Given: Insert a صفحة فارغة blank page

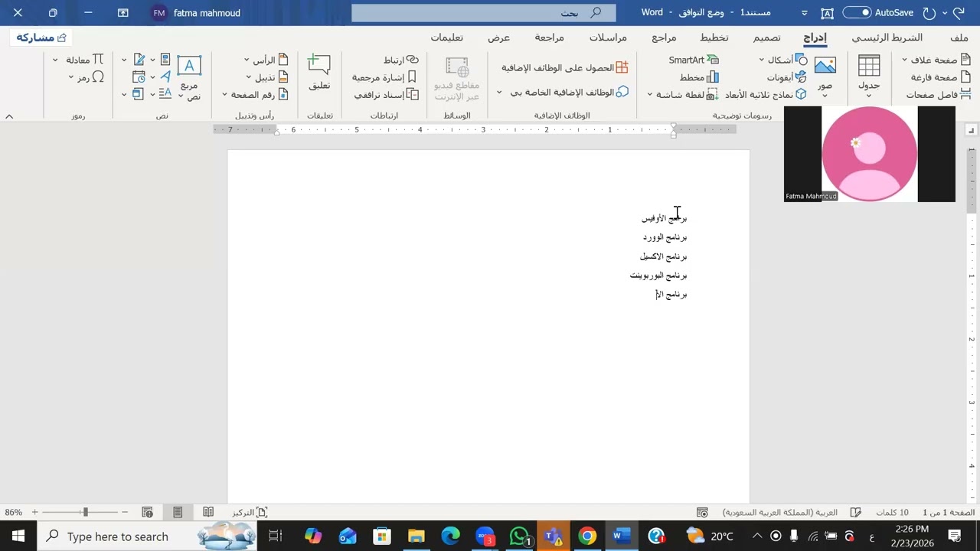Looking at the screenshot, I should click(941, 77).
